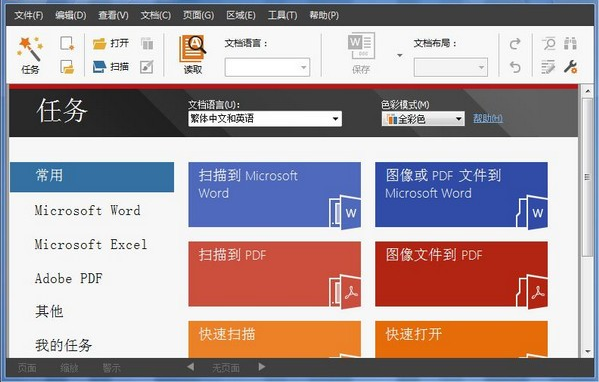Viewport: 599px width, 382px height.
Task: Select the Microsoft Excel task category
Action: [91, 244]
